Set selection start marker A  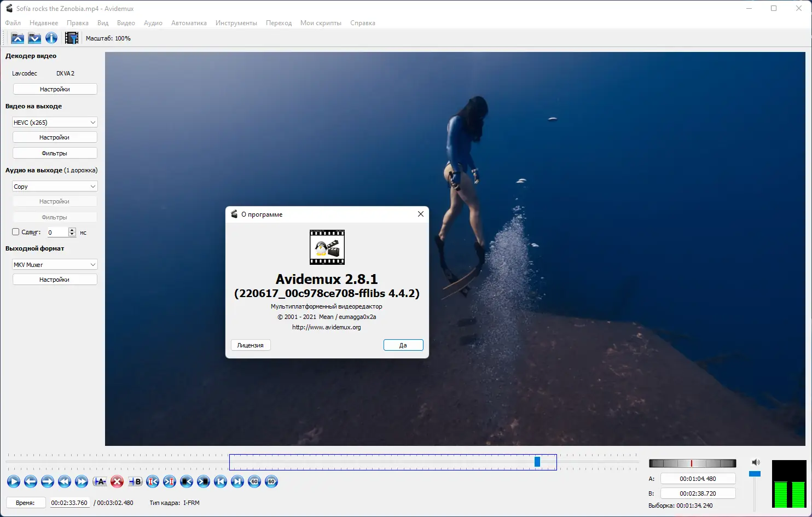pyautogui.click(x=100, y=481)
